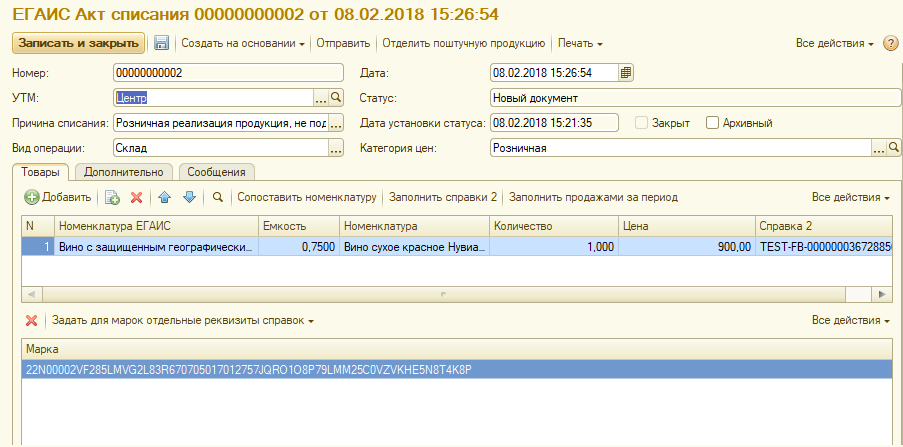Toggle the Архивный checkbox
Screen dimensions: 903x447
[x=713, y=123]
